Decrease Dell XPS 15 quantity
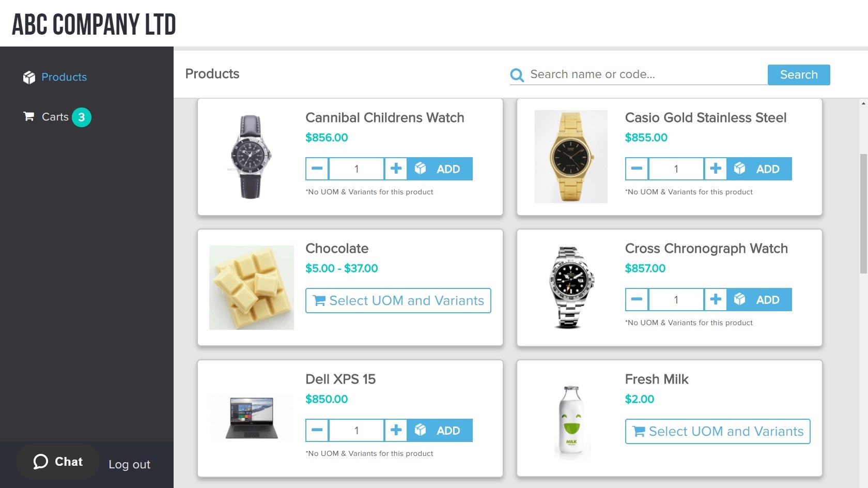 tap(317, 430)
